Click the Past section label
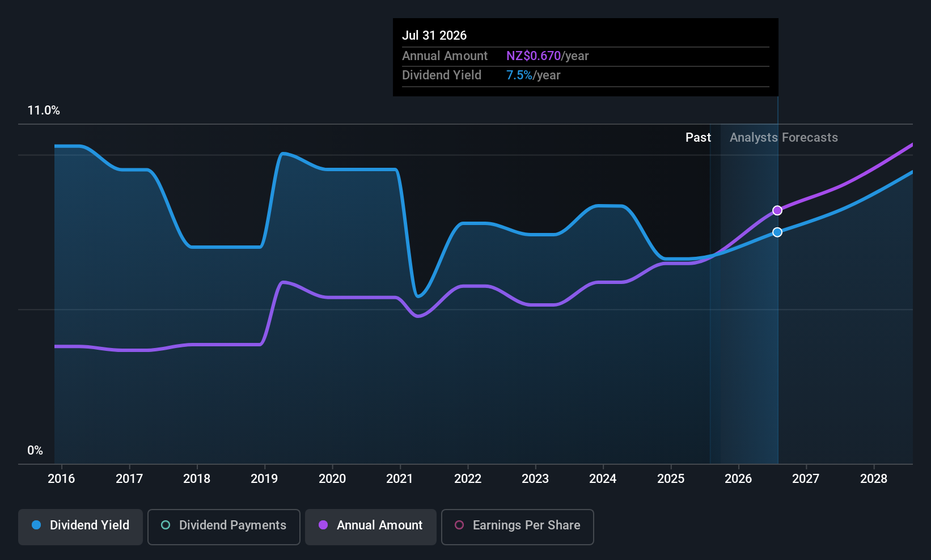This screenshot has width=931, height=560. (698, 138)
